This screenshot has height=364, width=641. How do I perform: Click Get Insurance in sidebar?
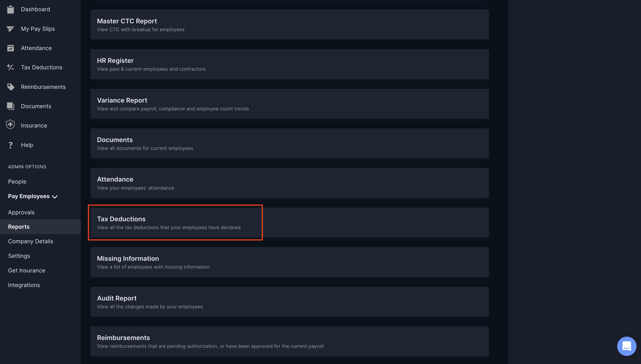tap(27, 270)
